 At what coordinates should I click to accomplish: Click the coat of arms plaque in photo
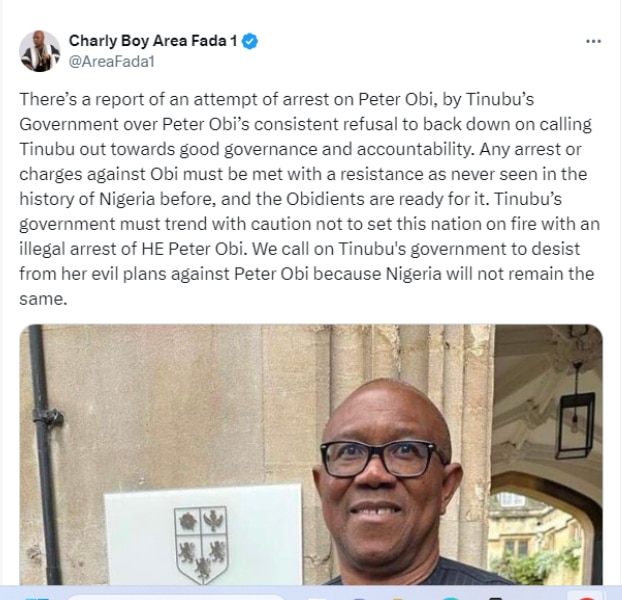click(200, 536)
